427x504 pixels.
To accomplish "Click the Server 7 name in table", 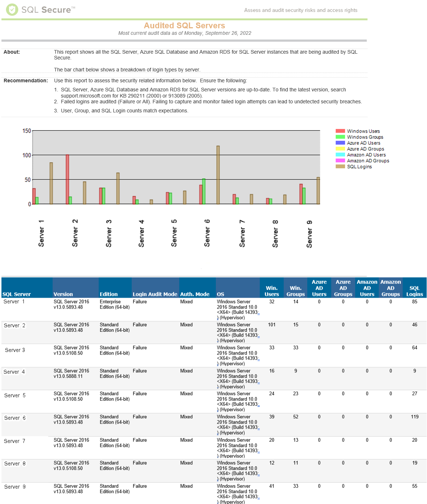I will [15, 441].
